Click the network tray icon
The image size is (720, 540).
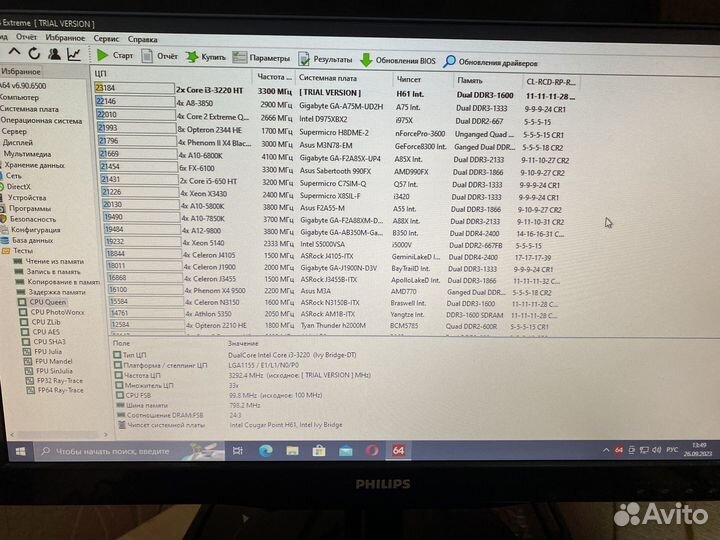644,450
